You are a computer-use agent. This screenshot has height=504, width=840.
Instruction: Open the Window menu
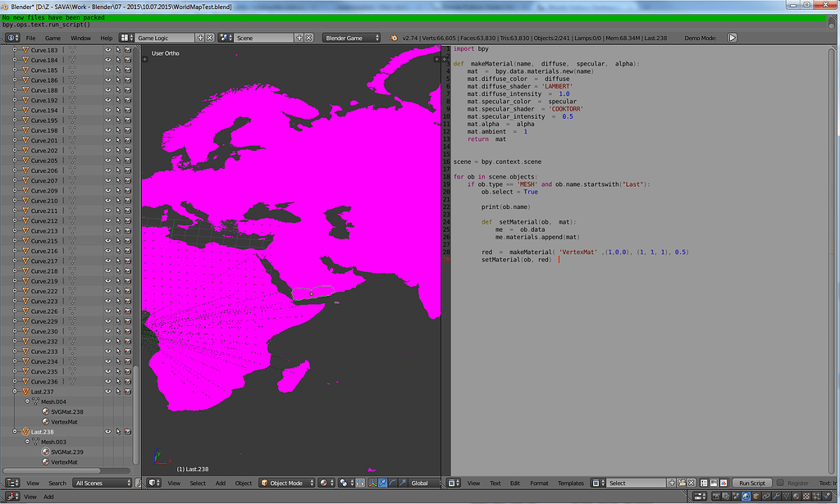point(80,38)
